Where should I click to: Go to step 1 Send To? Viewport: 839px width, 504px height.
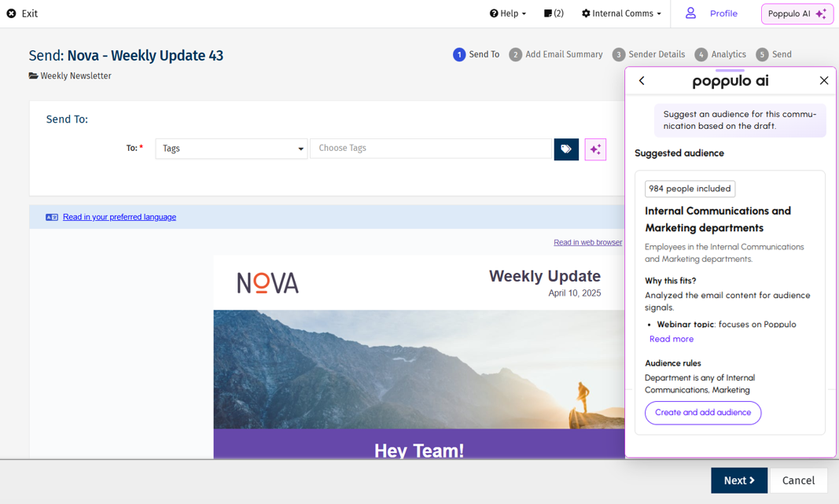477,54
